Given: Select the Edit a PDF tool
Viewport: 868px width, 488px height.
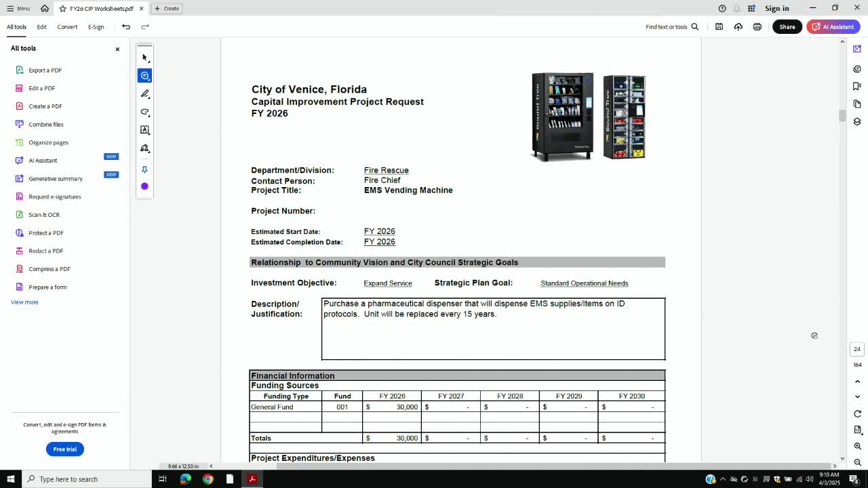Looking at the screenshot, I should [42, 88].
